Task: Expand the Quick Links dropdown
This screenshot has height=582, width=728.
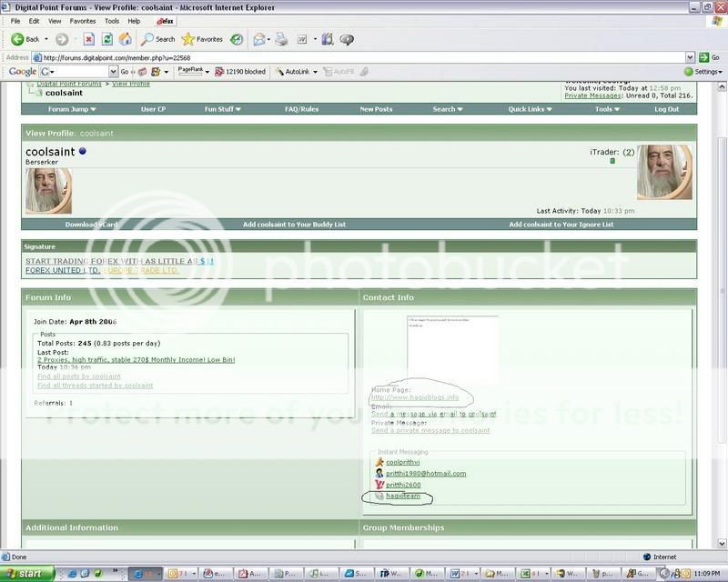Action: click(x=531, y=109)
